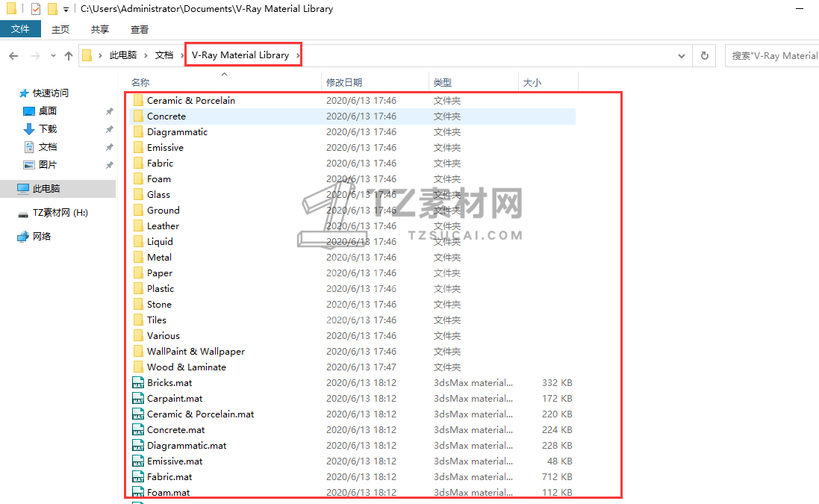Click the Ceramic & Porcelain folder icon

138,100
